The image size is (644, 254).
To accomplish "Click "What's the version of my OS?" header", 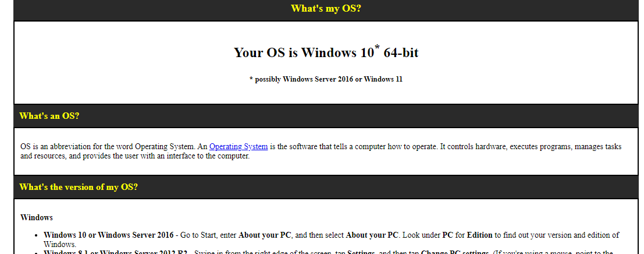I will 79,187.
